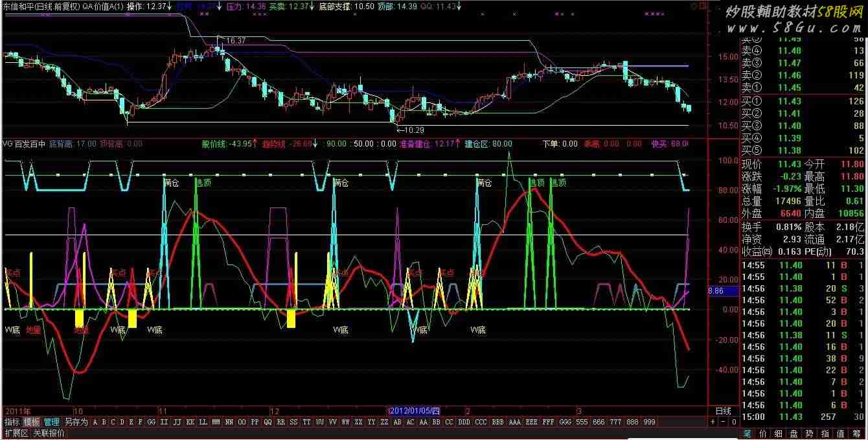This screenshot has width=868, height=440.
Task: Click the 16.37 high price annotation
Action: [x=236, y=40]
